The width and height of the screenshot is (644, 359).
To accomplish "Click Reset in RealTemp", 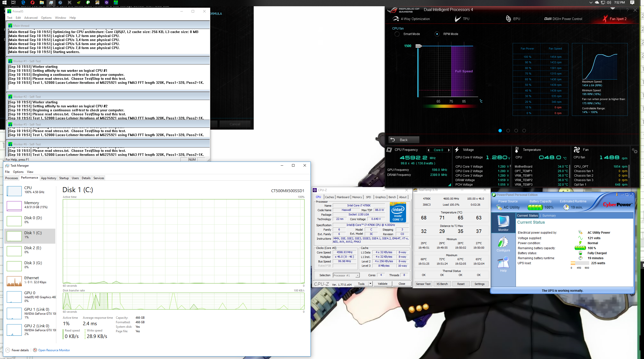I will coord(461,284).
